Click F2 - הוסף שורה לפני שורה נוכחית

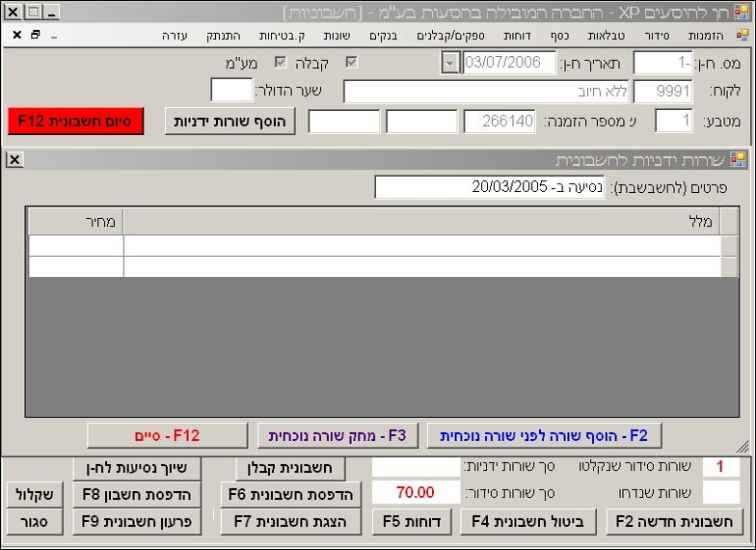point(544,436)
